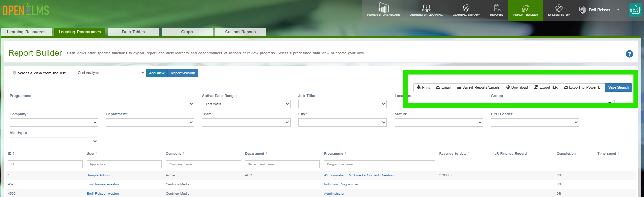Open the Programme filter dropdown

click(x=102, y=104)
